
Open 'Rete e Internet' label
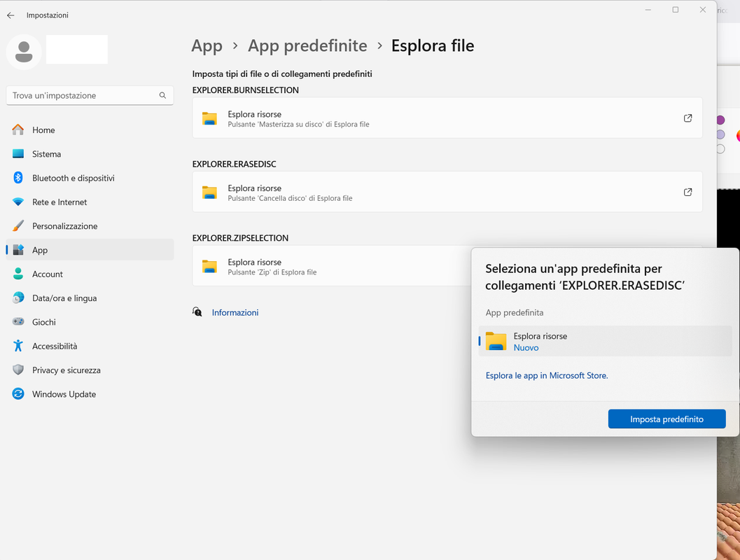point(60,202)
